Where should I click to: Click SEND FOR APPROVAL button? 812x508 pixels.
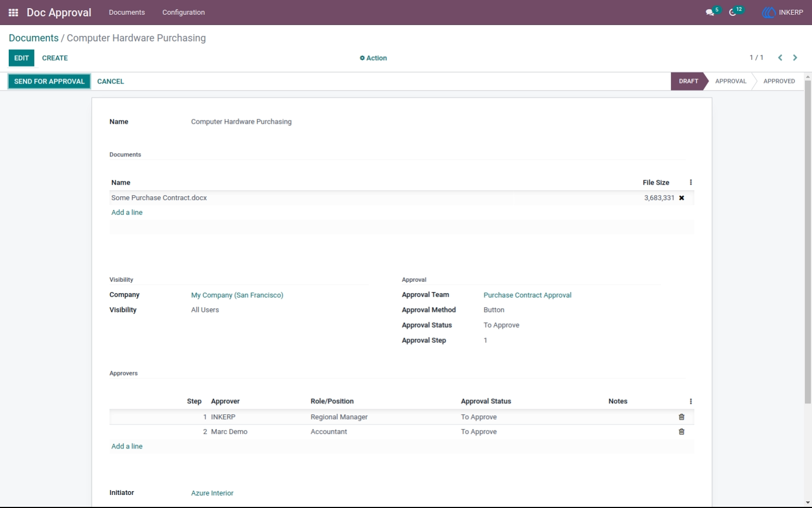coord(49,81)
